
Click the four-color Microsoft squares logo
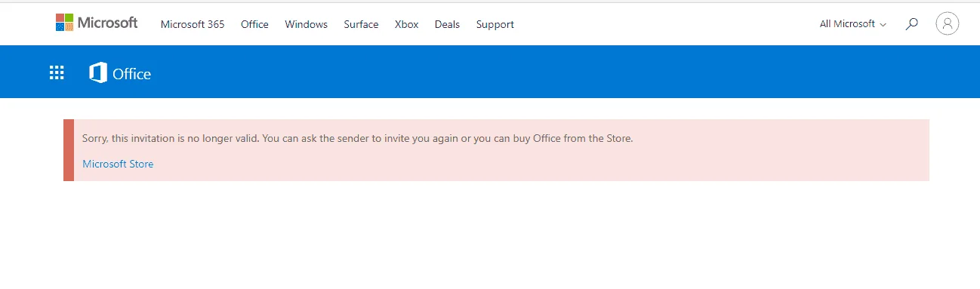tap(65, 23)
